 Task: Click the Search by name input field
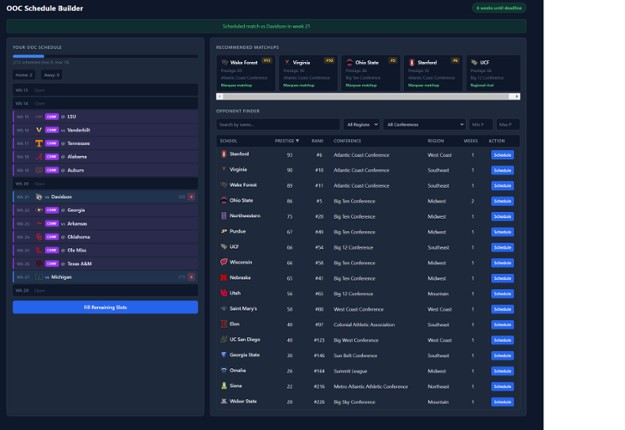(x=277, y=125)
